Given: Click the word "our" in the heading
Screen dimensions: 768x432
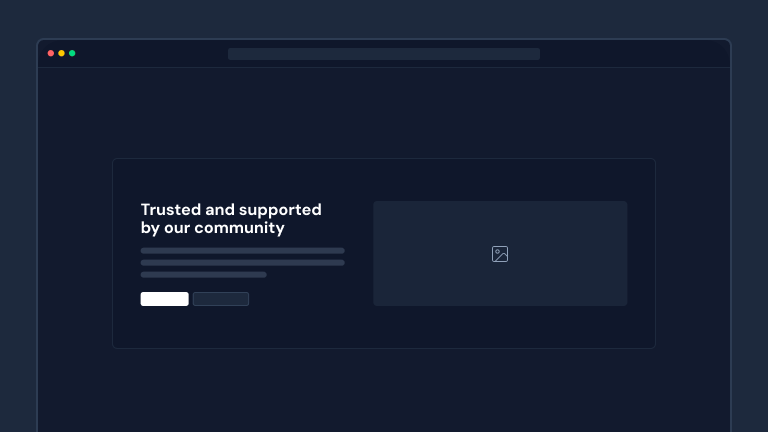Looking at the screenshot, I should pyautogui.click(x=177, y=228).
